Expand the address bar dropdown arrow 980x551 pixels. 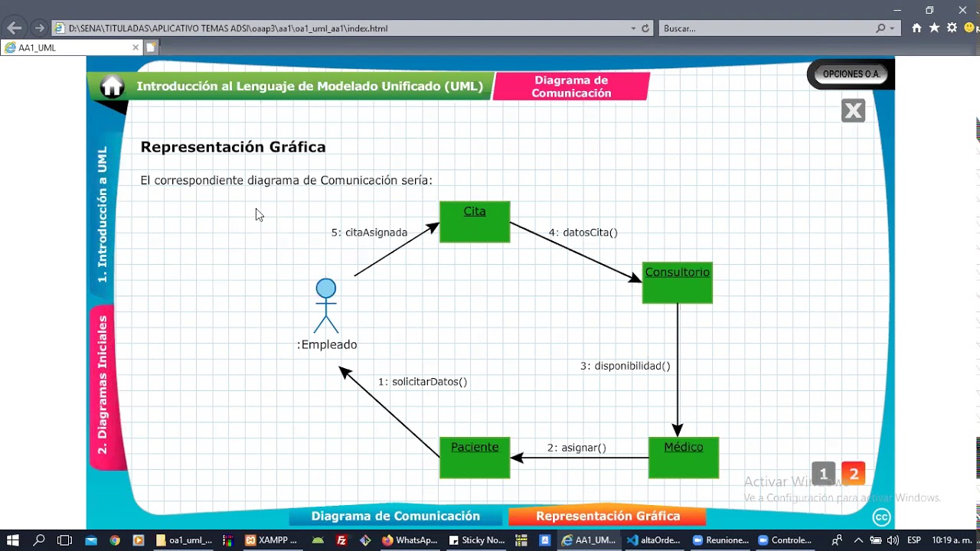click(x=633, y=28)
